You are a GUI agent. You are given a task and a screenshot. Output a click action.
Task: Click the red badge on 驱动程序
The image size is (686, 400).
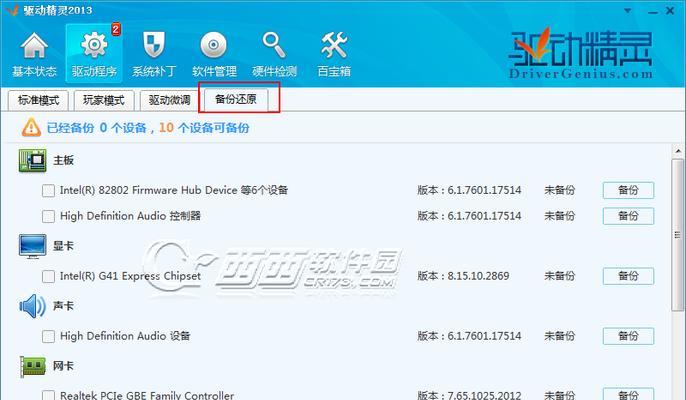point(116,29)
